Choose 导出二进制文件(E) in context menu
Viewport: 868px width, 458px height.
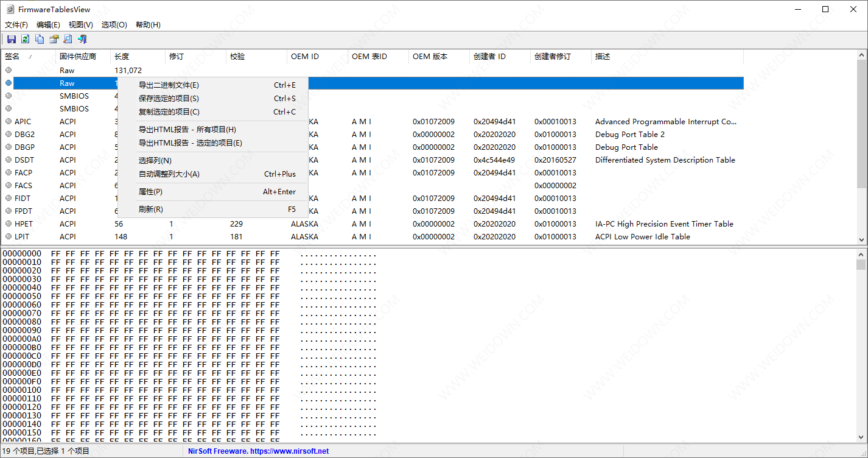(213, 85)
